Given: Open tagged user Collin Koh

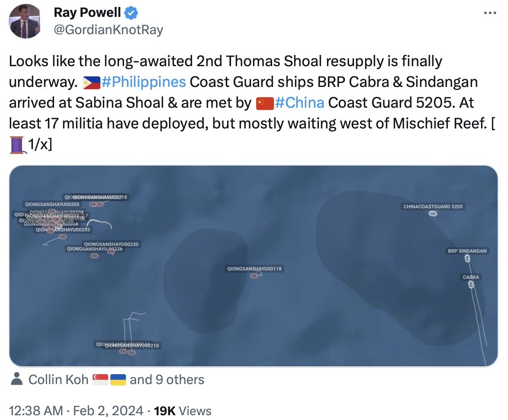Looking at the screenshot, I should [x=58, y=379].
